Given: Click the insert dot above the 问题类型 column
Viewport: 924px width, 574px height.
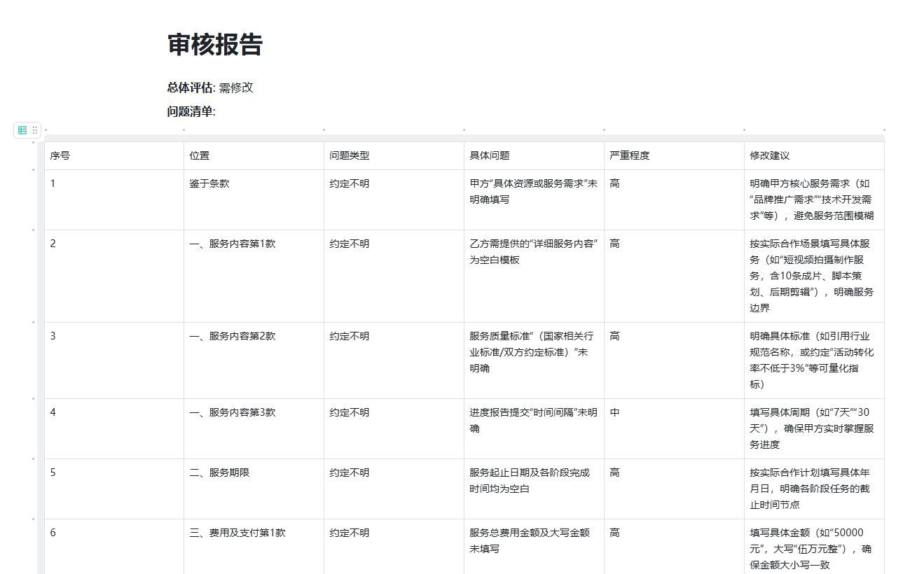Looking at the screenshot, I should click(324, 129).
